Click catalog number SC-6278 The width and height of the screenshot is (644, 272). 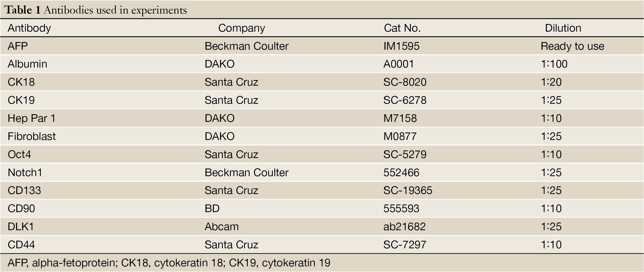pos(405,100)
